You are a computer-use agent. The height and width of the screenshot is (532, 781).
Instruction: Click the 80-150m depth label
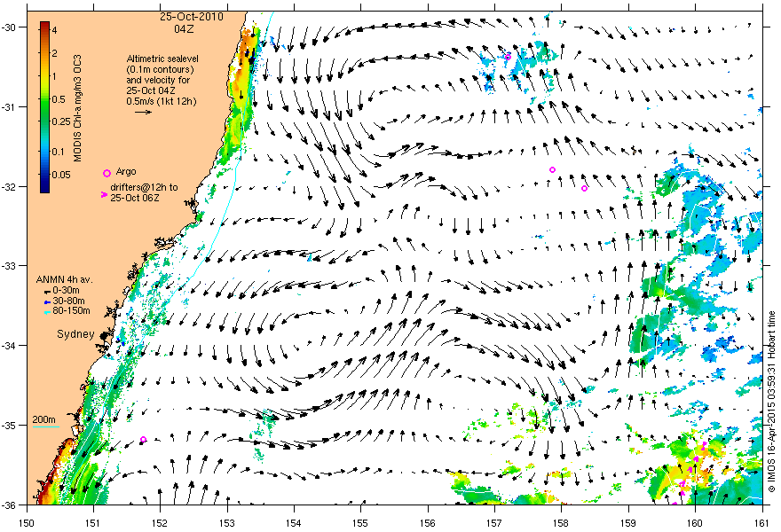71,311
